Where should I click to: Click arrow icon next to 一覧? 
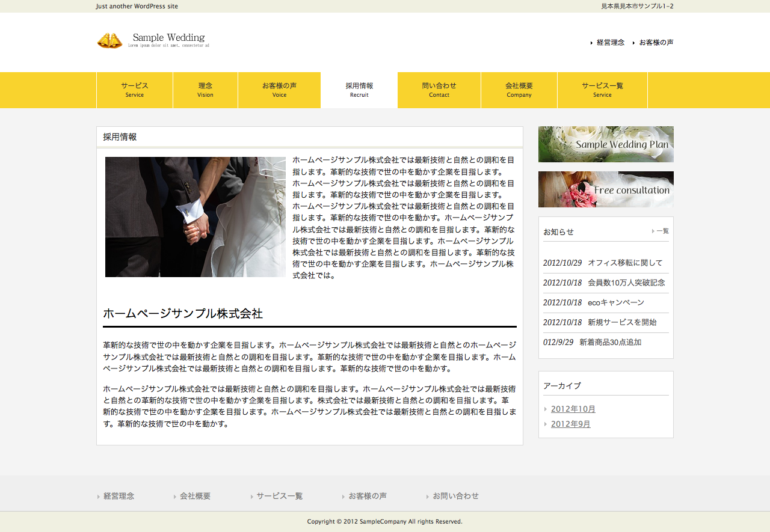coord(653,231)
